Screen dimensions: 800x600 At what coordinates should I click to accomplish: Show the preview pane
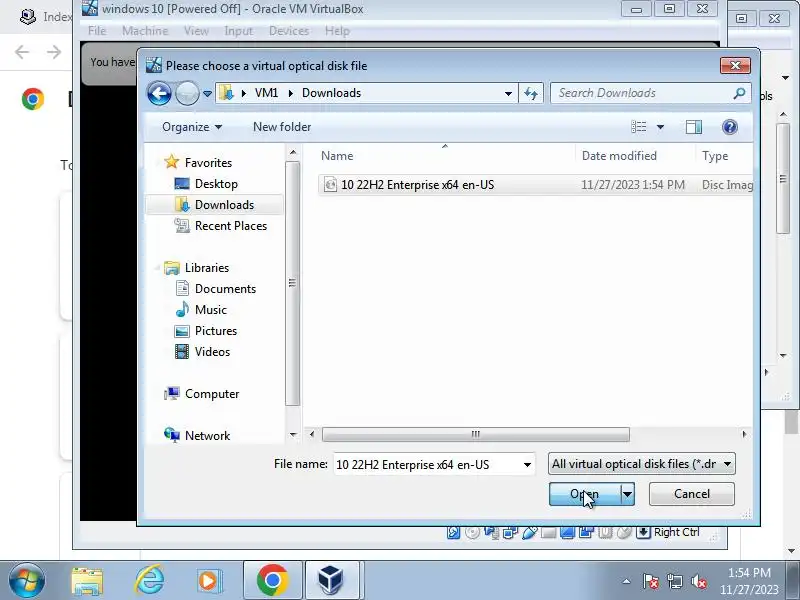[x=693, y=127]
